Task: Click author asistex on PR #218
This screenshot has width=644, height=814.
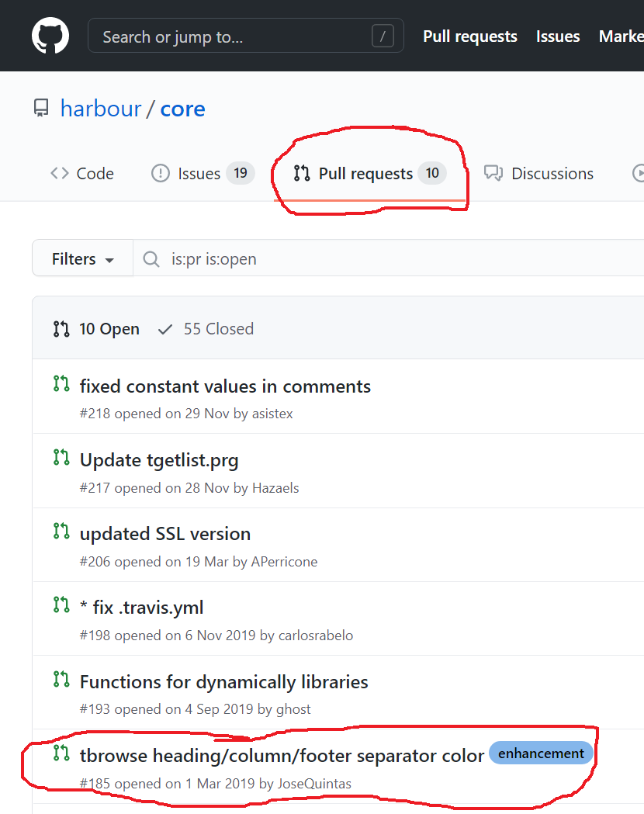Action: (272, 414)
